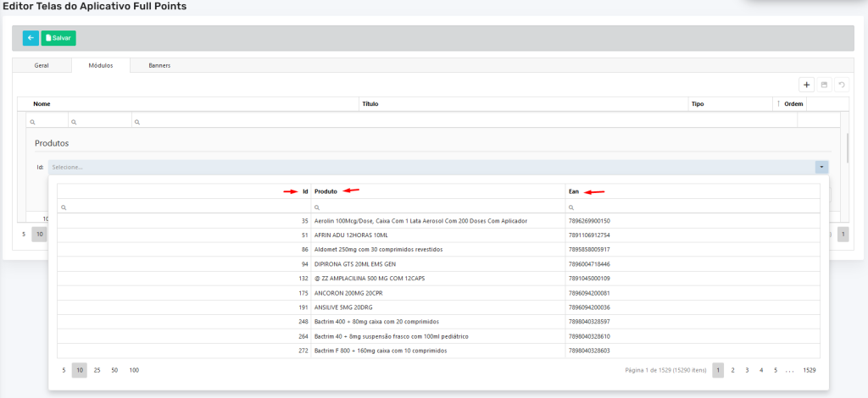Viewport: 868px width, 398px height.
Task: Set popup page size to 10
Action: click(x=80, y=370)
